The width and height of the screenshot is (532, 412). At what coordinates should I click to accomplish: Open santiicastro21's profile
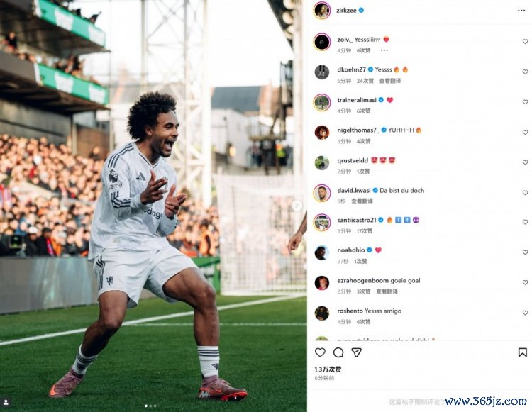357,220
